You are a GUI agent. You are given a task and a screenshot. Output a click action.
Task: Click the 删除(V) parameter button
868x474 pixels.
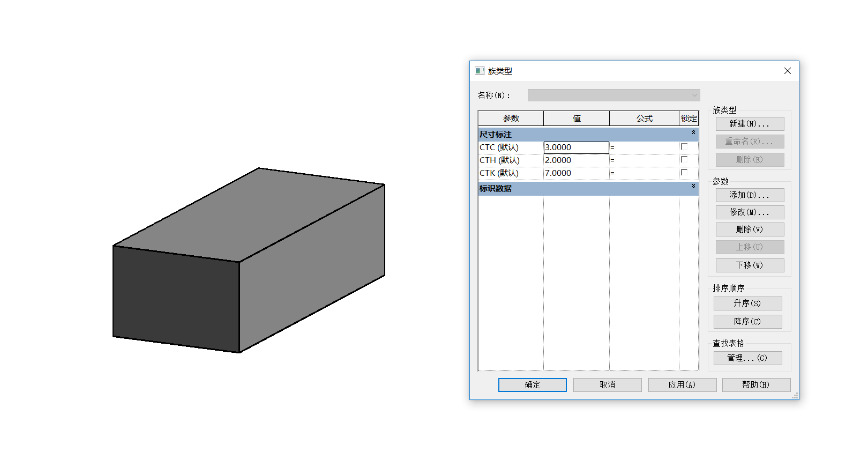pos(750,229)
